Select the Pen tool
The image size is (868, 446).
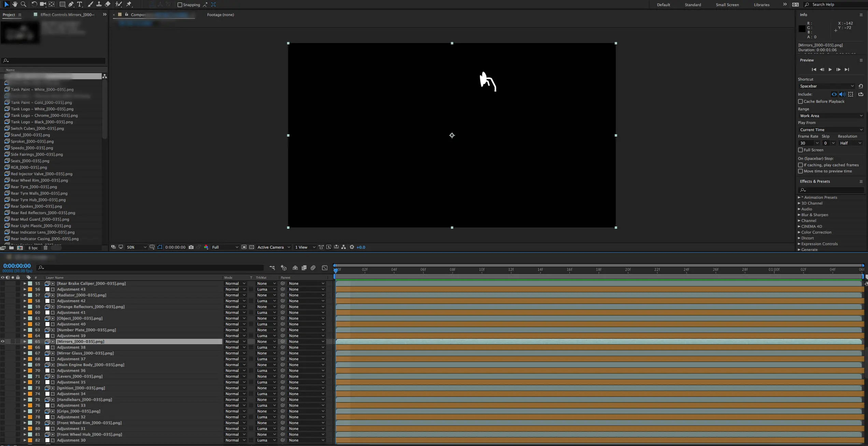click(71, 4)
